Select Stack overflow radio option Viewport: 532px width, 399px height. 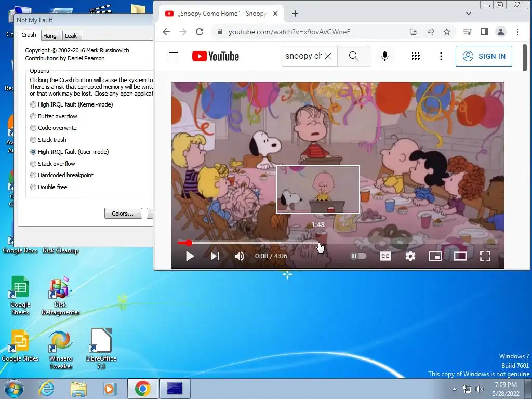tap(52, 164)
